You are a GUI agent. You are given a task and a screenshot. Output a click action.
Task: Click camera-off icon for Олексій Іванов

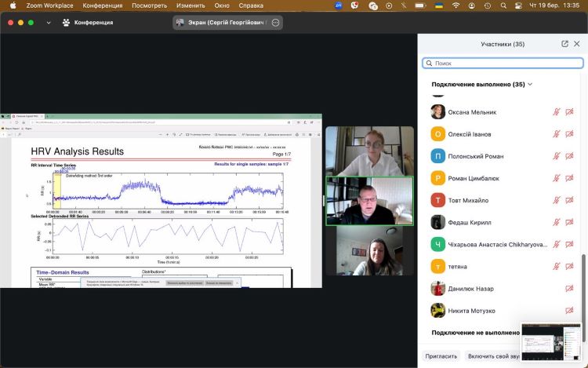click(x=570, y=134)
